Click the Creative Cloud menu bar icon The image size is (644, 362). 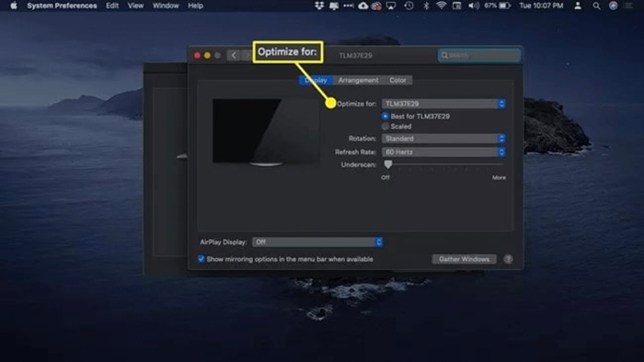(x=376, y=6)
